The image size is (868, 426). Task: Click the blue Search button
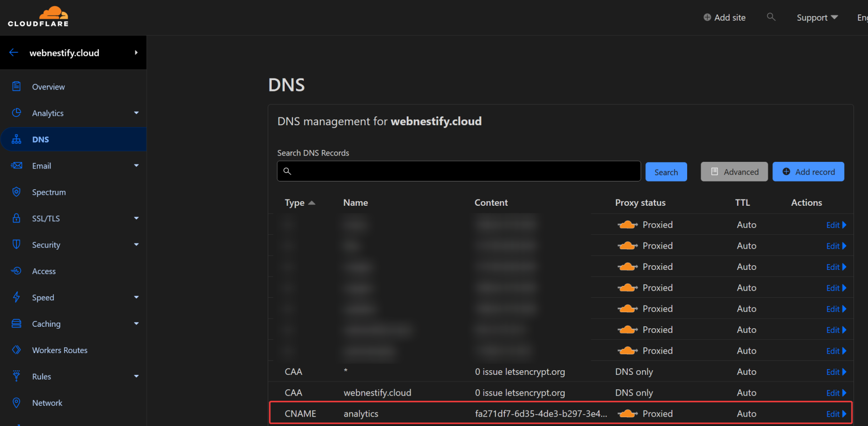(x=666, y=172)
